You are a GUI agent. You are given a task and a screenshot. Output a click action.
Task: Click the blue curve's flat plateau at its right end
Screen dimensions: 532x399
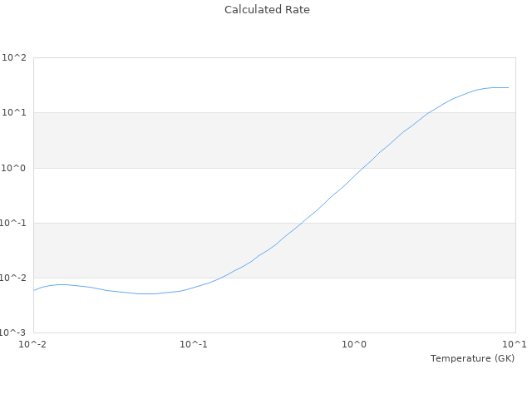(499, 87)
